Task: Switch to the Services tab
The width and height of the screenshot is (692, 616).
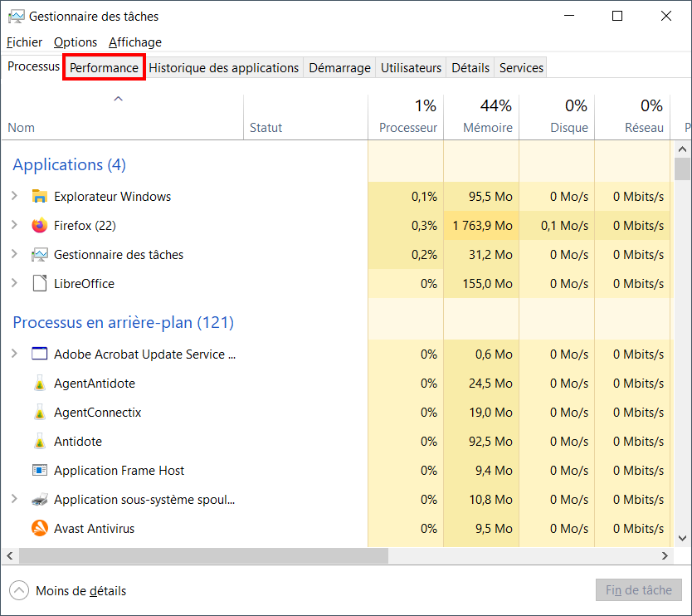Action: (x=521, y=67)
